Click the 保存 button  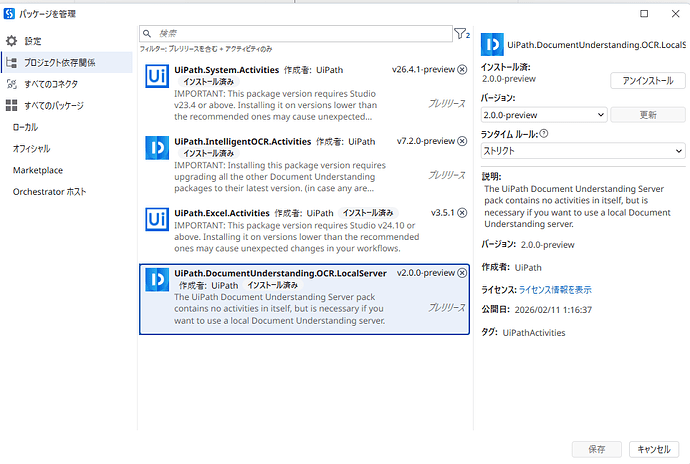pyautogui.click(x=597, y=449)
